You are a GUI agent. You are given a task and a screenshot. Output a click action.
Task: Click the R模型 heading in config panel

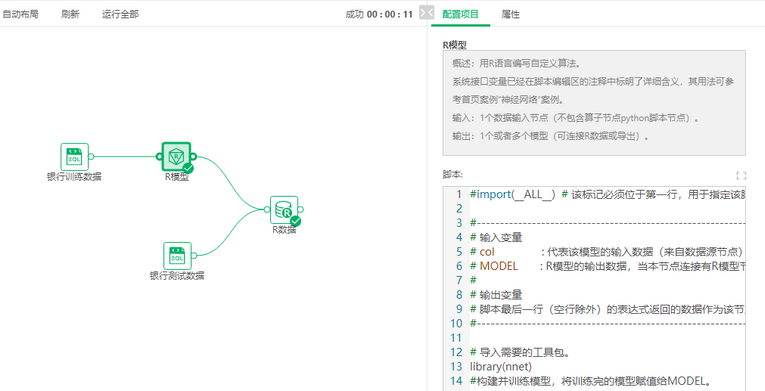coord(455,45)
